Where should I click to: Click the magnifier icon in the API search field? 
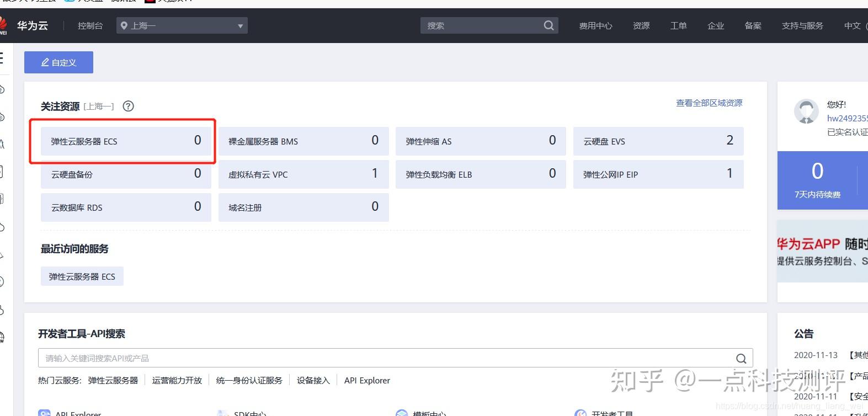pos(741,359)
